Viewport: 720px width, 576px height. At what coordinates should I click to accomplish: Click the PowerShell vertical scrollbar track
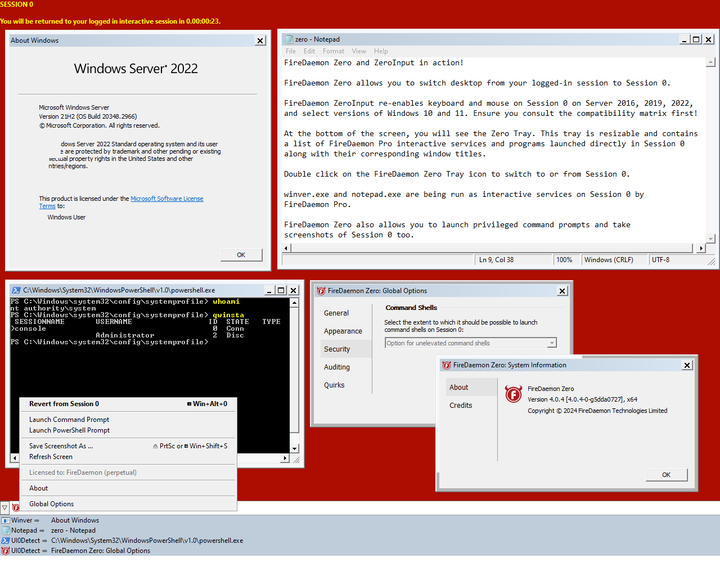pyautogui.click(x=294, y=376)
